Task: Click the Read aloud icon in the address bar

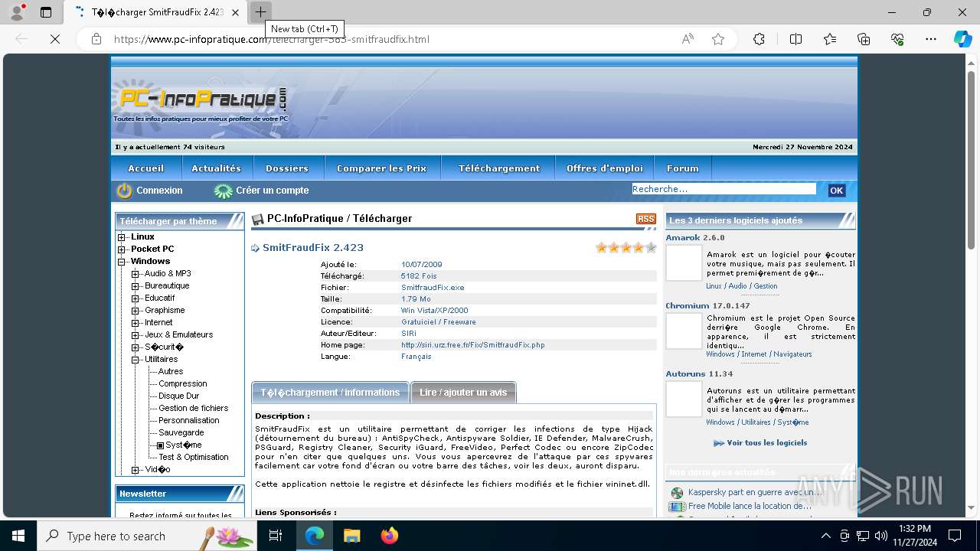Action: coord(688,39)
